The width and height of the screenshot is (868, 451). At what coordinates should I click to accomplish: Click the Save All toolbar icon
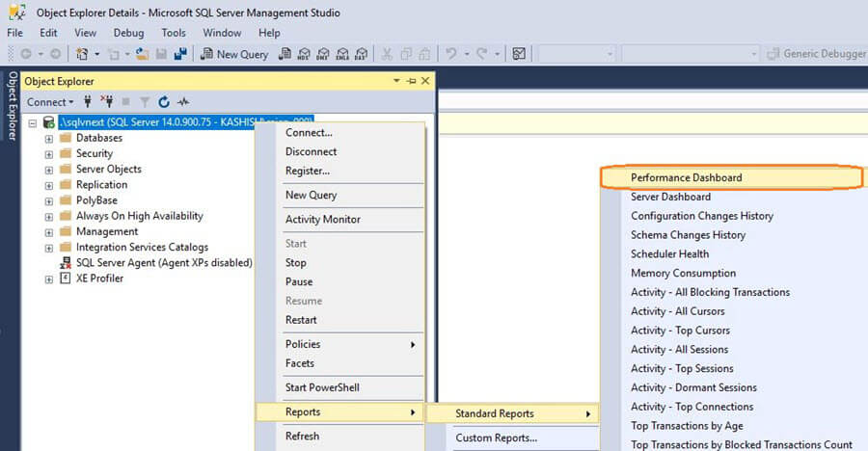coord(180,54)
